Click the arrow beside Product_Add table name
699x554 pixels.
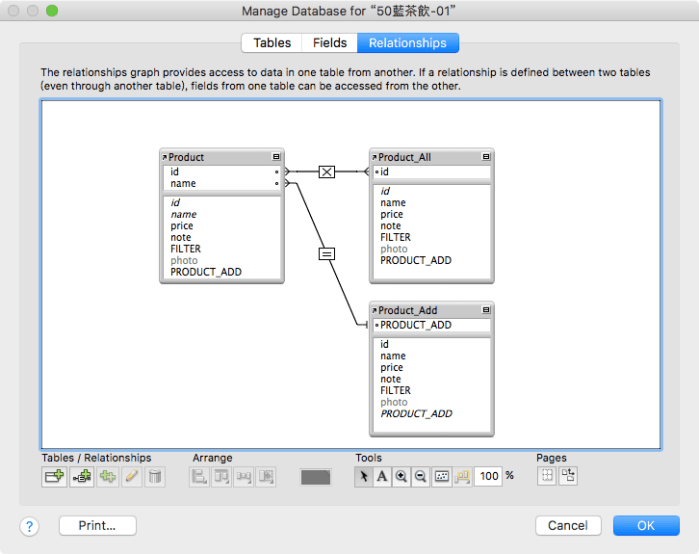point(375,310)
